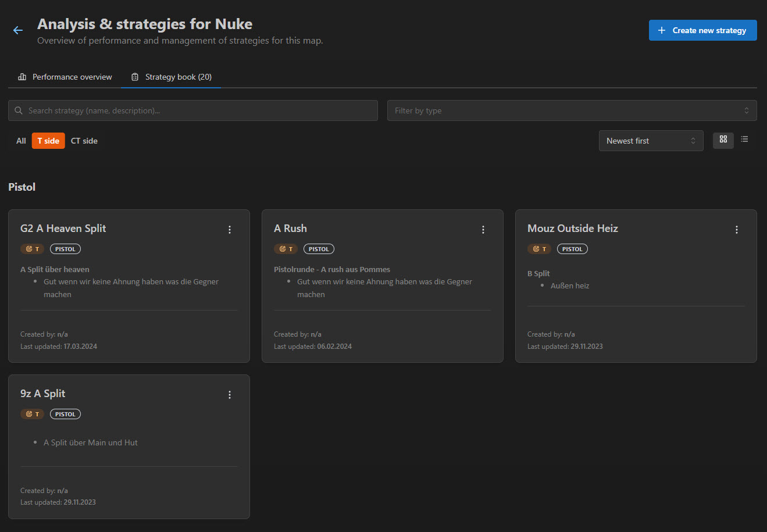The image size is (767, 532).
Task: Toggle the T side filter off
Action: (x=48, y=140)
